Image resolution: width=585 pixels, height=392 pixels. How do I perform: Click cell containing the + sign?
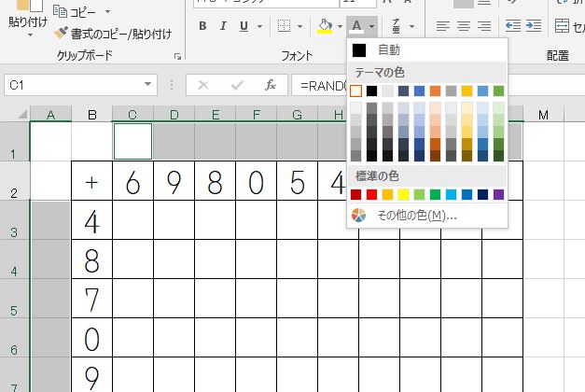[91, 181]
